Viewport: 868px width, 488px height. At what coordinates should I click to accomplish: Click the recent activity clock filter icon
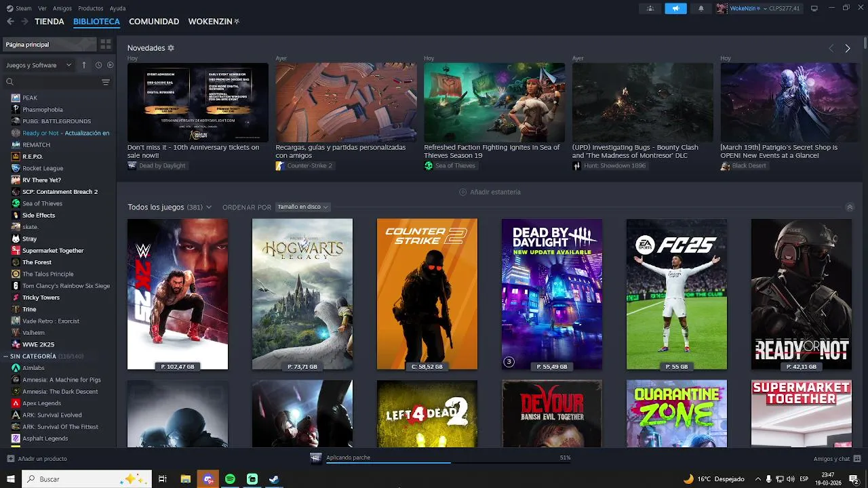click(98, 65)
